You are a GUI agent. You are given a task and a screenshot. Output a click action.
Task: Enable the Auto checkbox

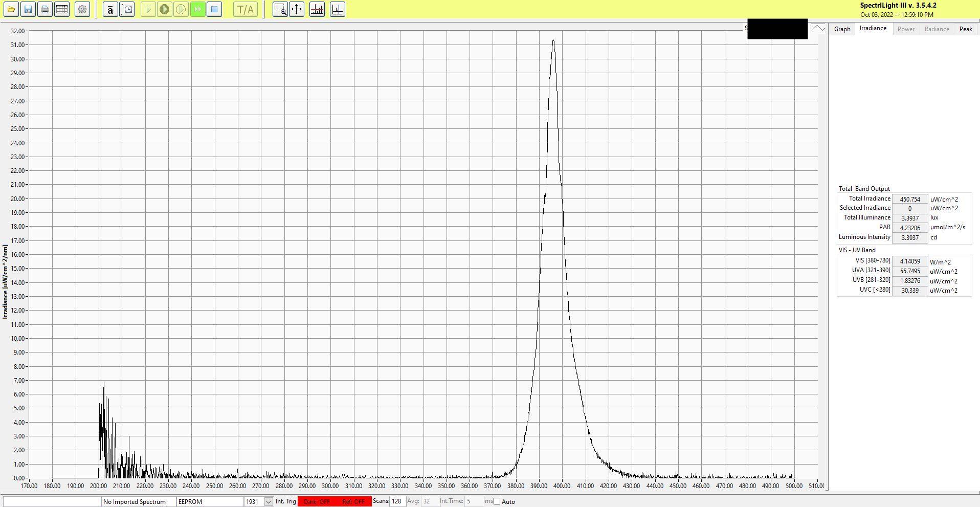497,501
